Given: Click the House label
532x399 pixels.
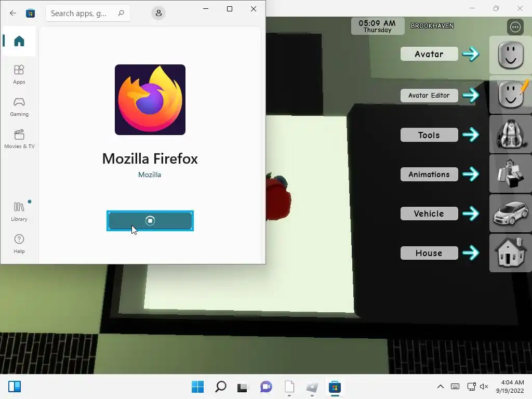Looking at the screenshot, I should [x=429, y=253].
